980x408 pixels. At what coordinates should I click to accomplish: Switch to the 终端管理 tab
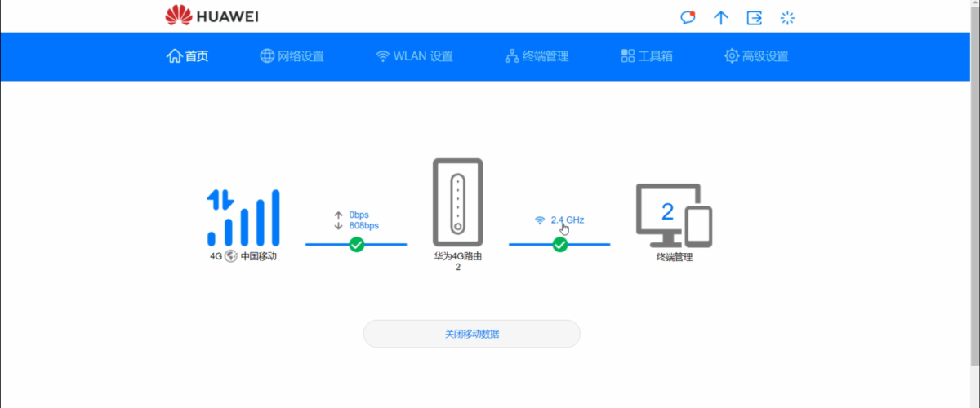pos(537,56)
